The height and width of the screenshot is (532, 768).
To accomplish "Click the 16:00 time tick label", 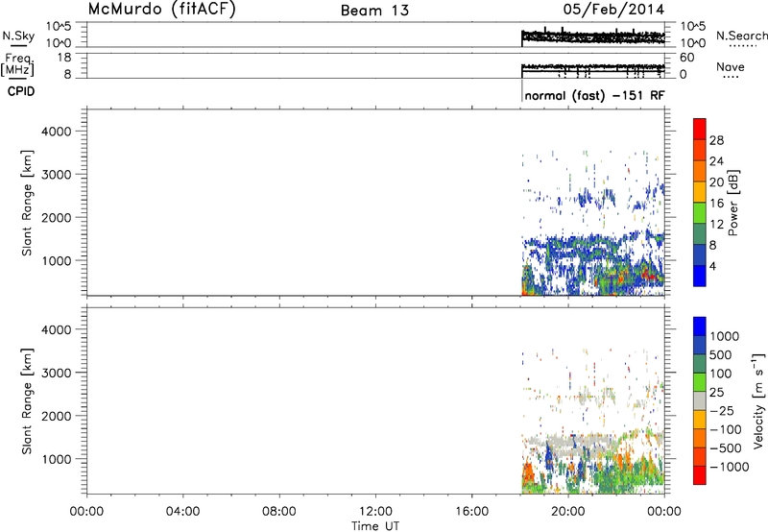I will tap(471, 512).
